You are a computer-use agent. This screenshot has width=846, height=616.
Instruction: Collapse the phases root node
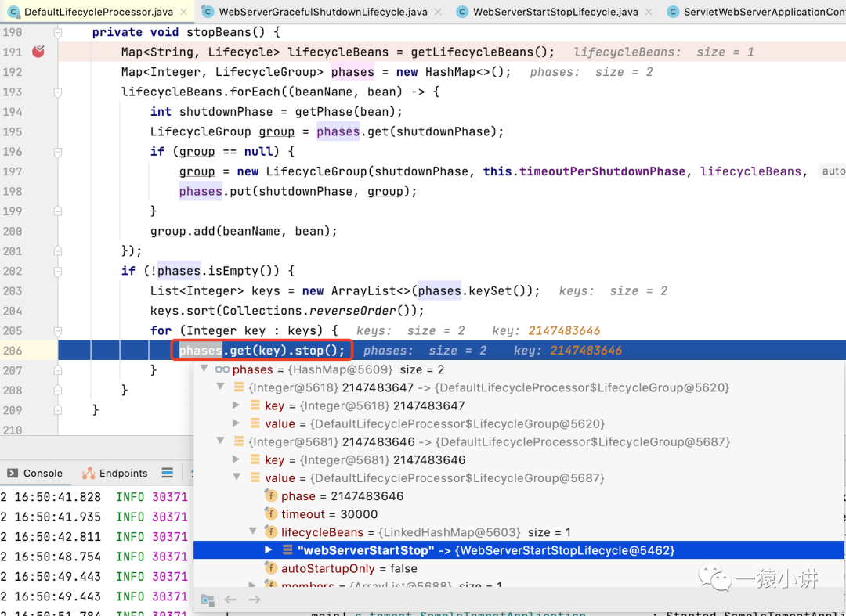[x=204, y=369]
